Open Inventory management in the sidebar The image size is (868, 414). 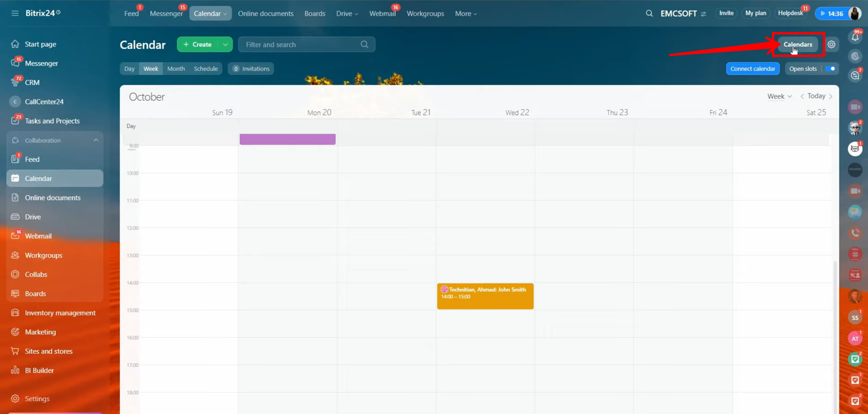pos(60,313)
